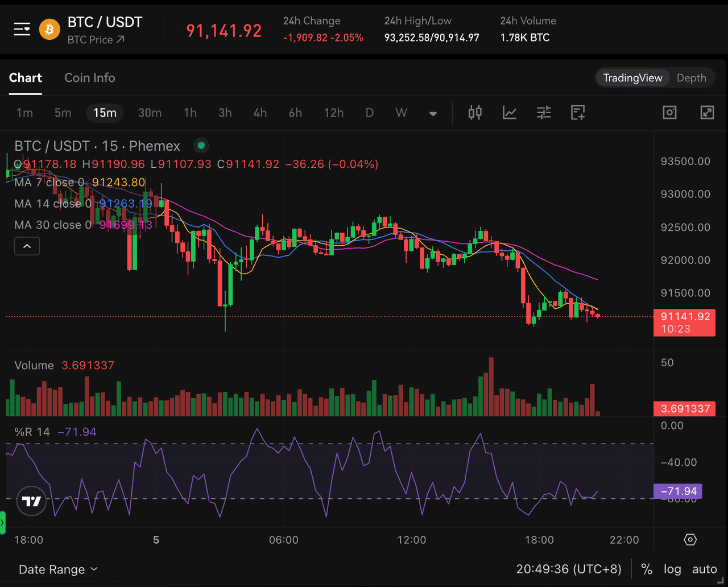Enable percentage scale with the % toggle

tap(646, 569)
